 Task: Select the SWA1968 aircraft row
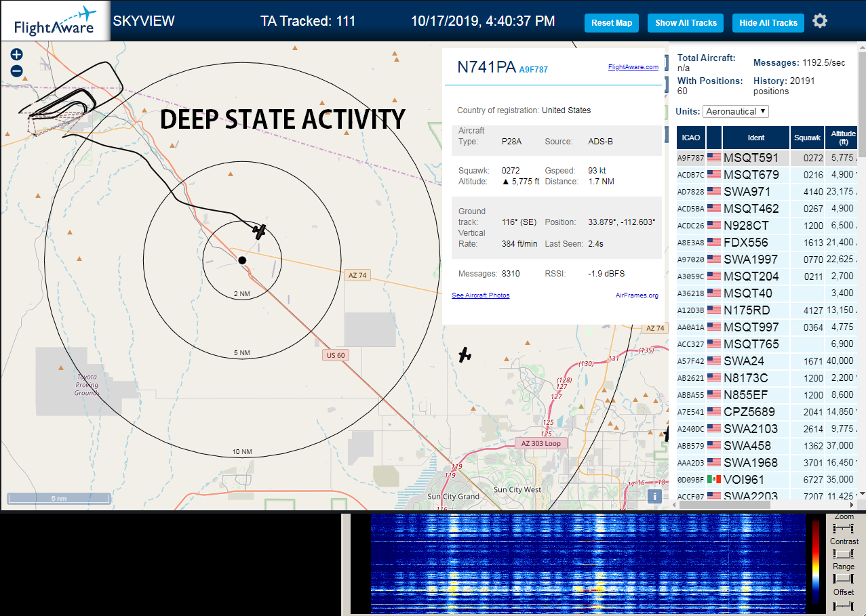pos(767,462)
